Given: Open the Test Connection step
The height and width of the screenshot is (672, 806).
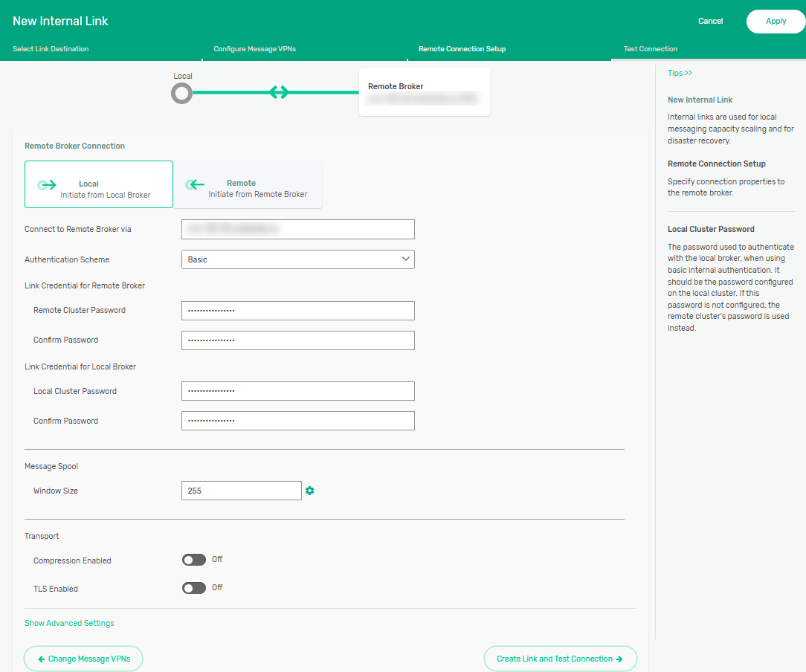Looking at the screenshot, I should (x=650, y=49).
